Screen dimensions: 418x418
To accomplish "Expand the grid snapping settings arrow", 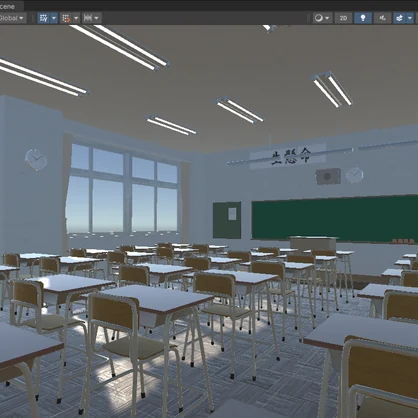I will tap(76, 18).
